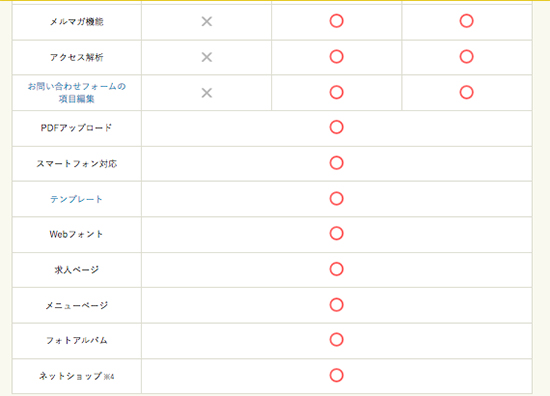Viewport: 550px width, 396px height.
Task: Open the テンプレート link
Action: (76, 199)
